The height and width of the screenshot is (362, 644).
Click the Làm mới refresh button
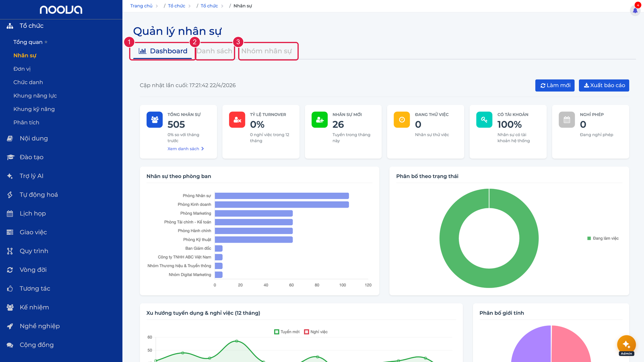[x=555, y=85]
